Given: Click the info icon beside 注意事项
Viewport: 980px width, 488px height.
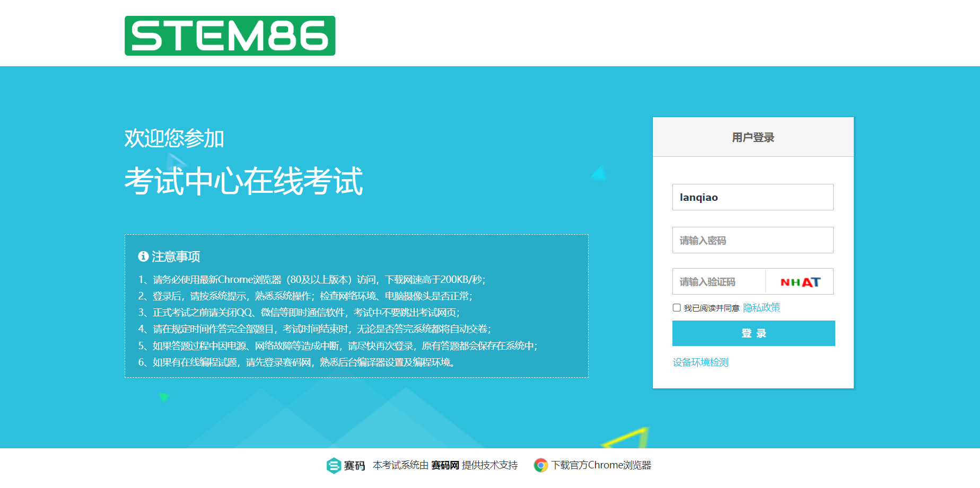Looking at the screenshot, I should [143, 256].
